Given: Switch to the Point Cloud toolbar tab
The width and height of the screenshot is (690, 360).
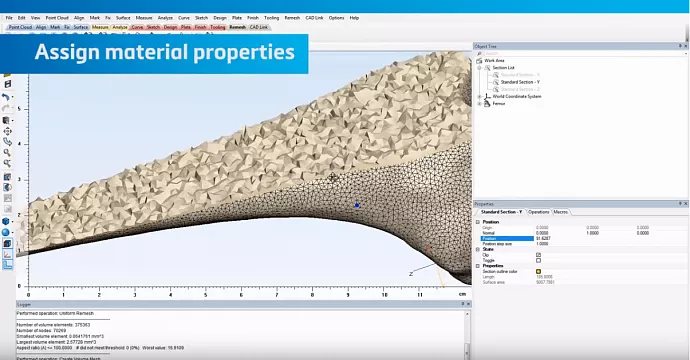Looking at the screenshot, I should [20, 27].
